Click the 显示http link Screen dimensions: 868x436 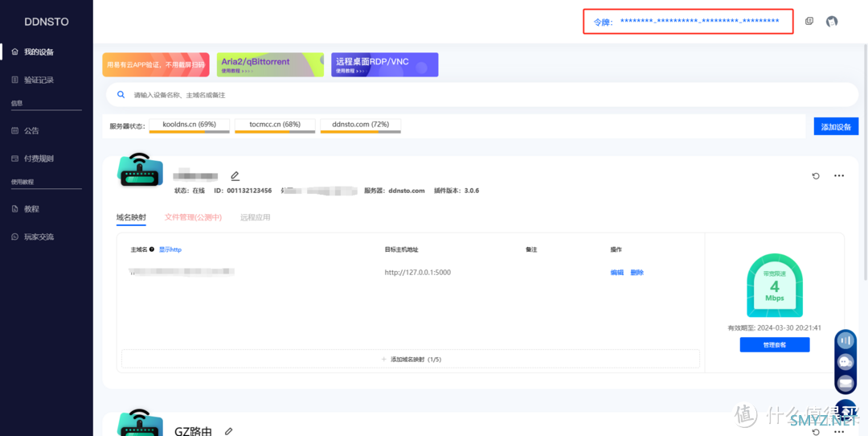170,249
